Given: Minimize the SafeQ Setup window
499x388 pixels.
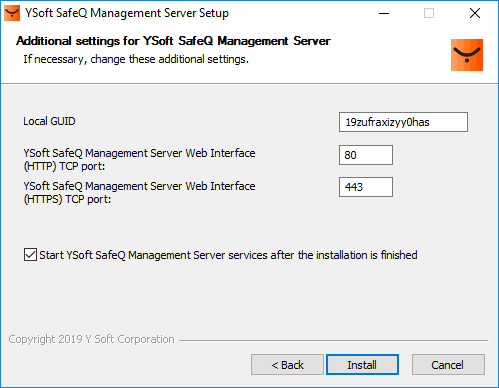Looking at the screenshot, I should pyautogui.click(x=384, y=13).
